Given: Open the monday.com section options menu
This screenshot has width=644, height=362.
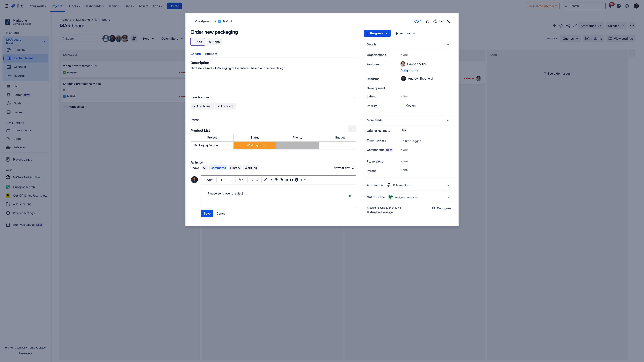Looking at the screenshot, I should (x=354, y=97).
